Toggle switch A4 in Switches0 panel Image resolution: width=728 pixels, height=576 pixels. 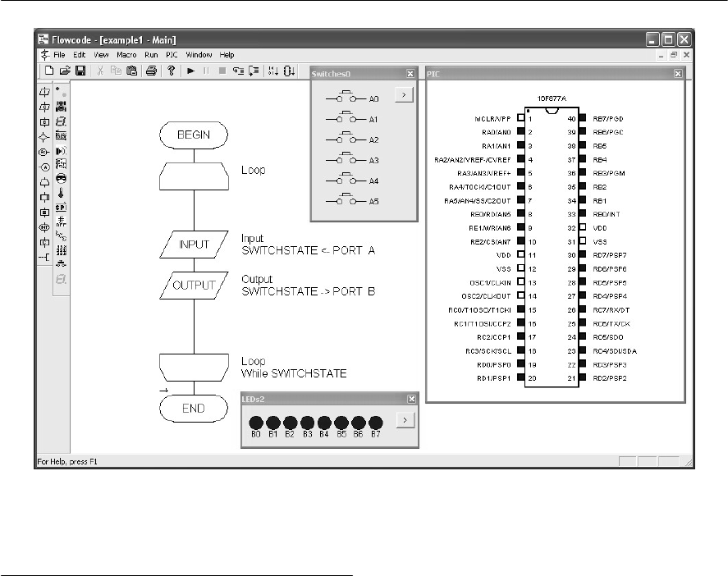(x=346, y=179)
